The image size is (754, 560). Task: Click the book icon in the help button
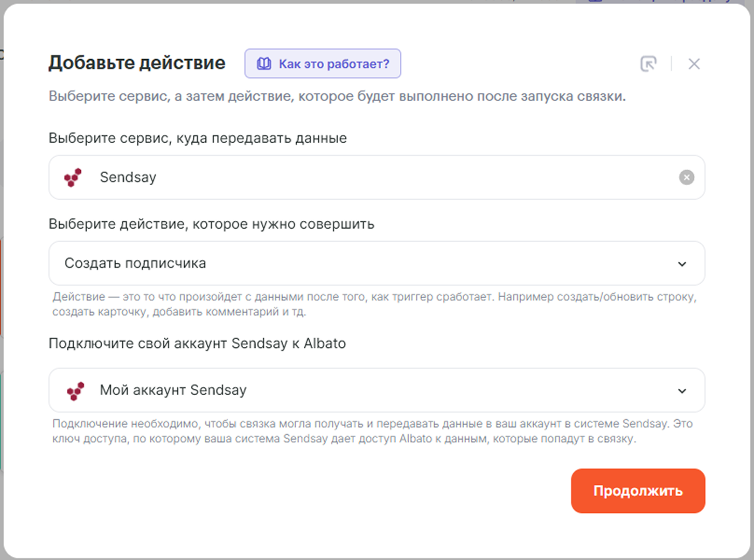[x=264, y=63]
